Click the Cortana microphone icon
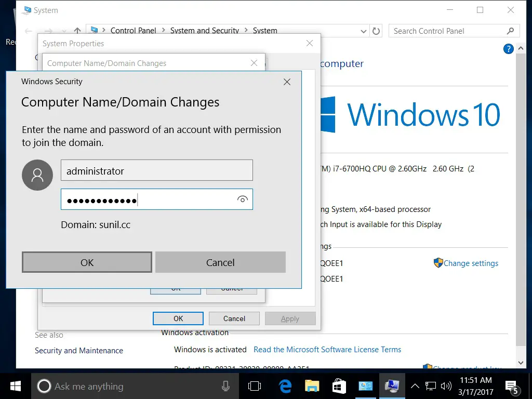 click(x=225, y=386)
